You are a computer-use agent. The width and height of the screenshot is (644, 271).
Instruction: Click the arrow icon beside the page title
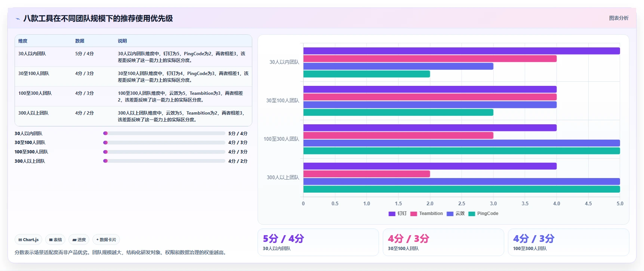tap(18, 19)
